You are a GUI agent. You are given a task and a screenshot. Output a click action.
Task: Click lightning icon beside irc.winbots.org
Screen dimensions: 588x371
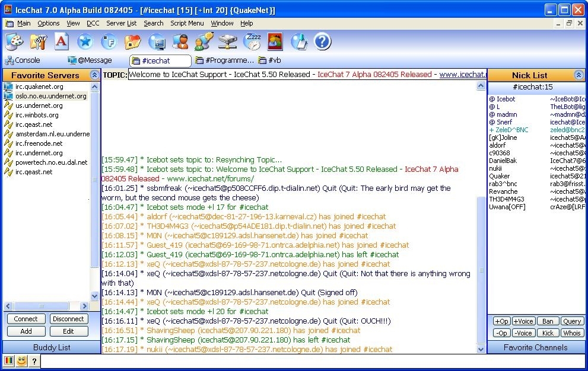(8, 115)
